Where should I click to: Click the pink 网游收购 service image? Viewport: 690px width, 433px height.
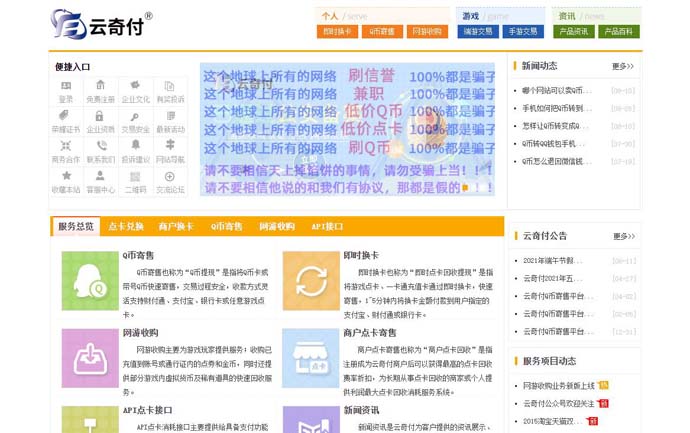90,357
